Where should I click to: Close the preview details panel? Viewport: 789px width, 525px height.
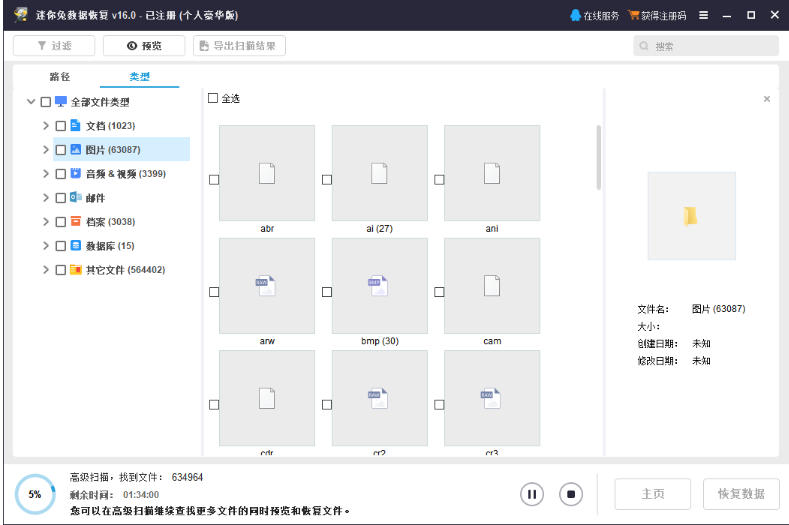[766, 99]
